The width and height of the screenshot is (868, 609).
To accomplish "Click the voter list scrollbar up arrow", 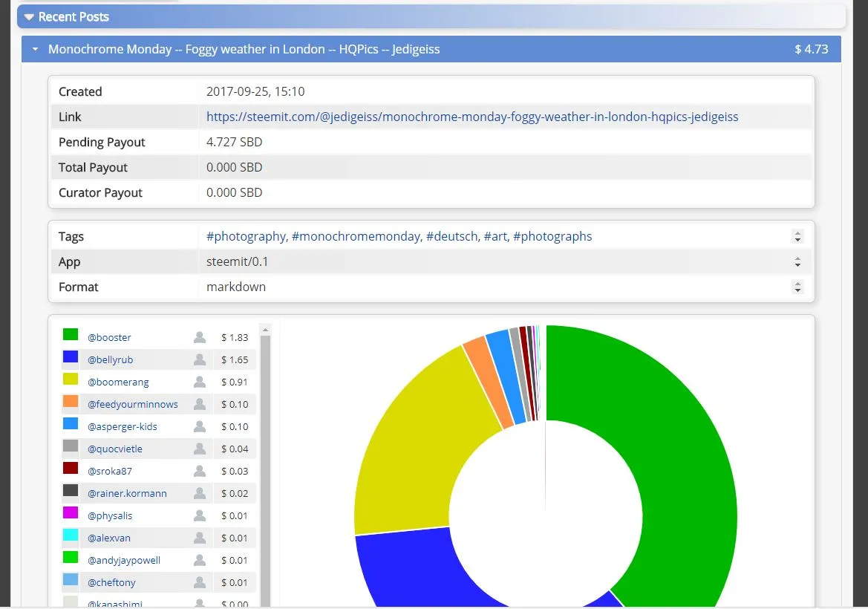I will pyautogui.click(x=266, y=329).
